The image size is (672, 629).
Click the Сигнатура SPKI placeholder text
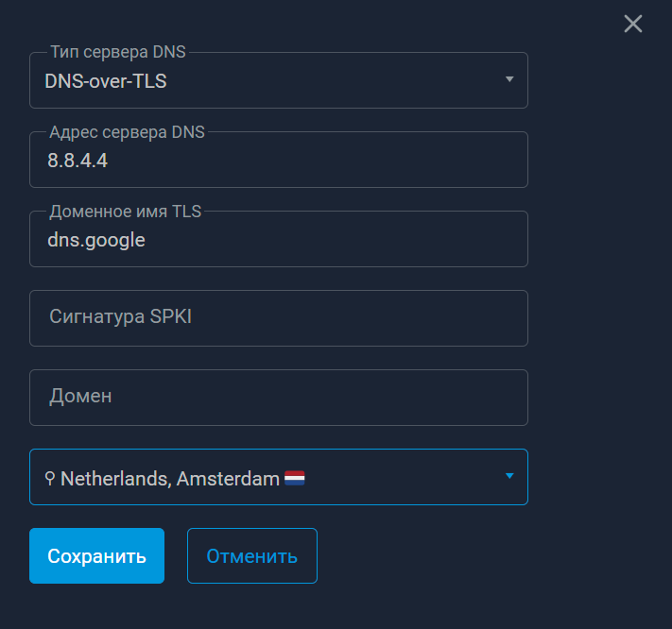coord(120,316)
